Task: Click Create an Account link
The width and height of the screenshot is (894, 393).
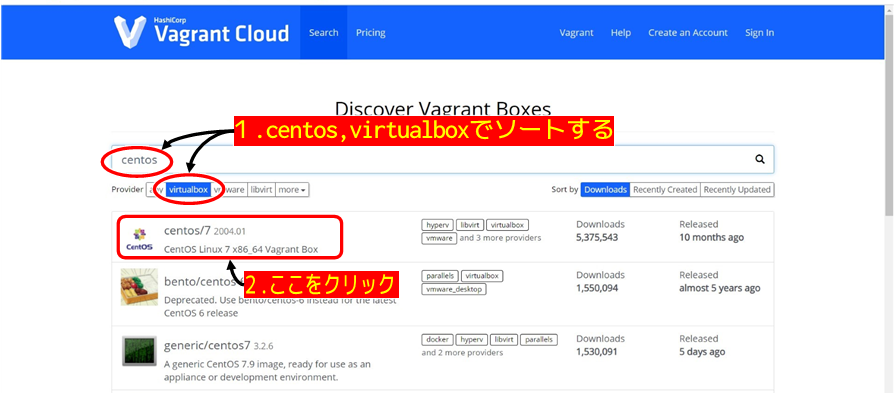Action: pyautogui.click(x=688, y=33)
